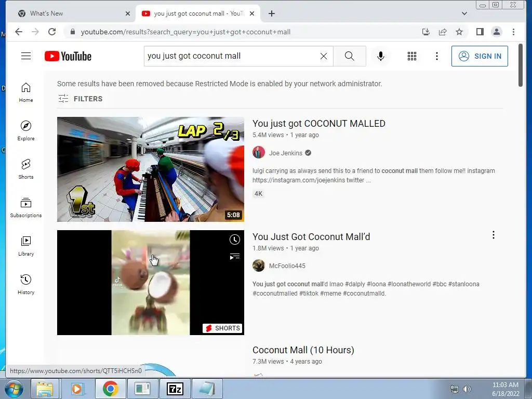Screen dimensions: 532x399
Task: Open the YouTube hamburger guide menu
Action: pos(26,56)
